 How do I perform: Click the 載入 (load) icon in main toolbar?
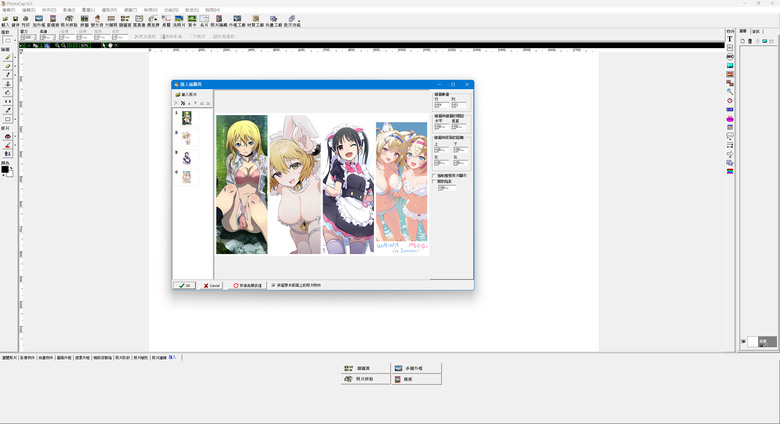pos(5,21)
